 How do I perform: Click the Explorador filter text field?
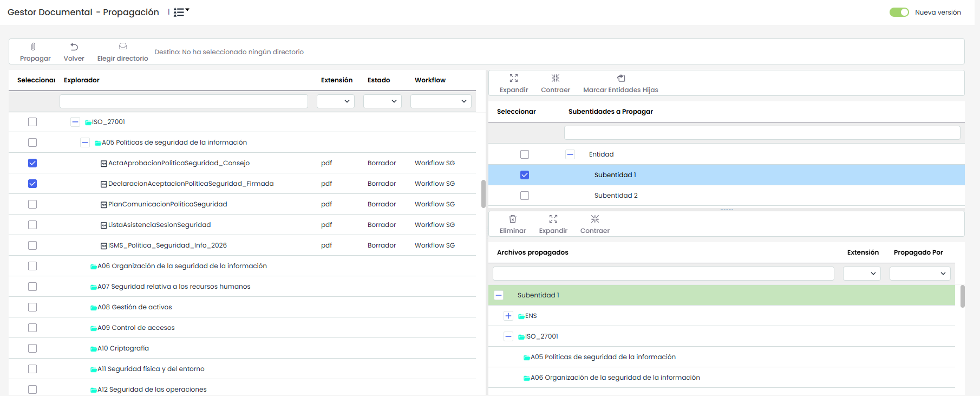pyautogui.click(x=184, y=101)
